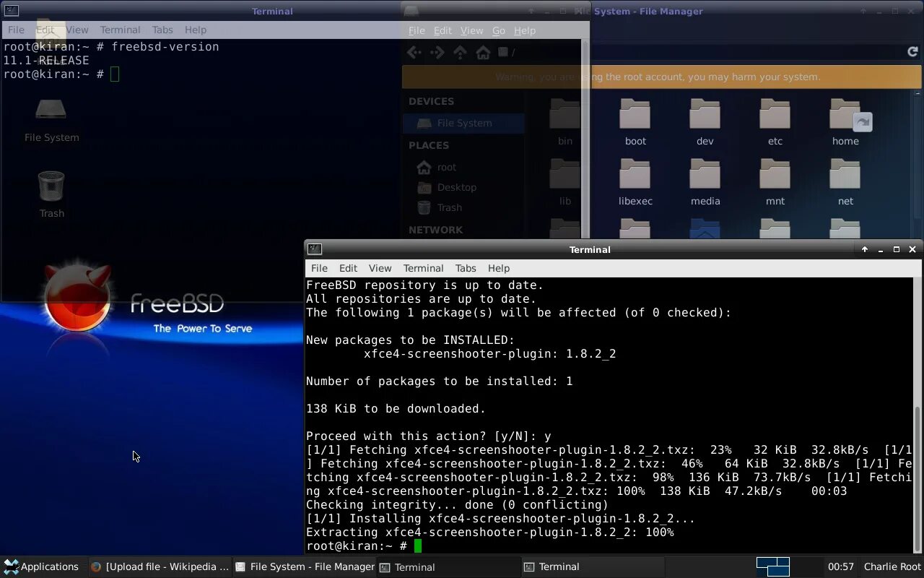Open the Trash desktop icon

point(51,194)
